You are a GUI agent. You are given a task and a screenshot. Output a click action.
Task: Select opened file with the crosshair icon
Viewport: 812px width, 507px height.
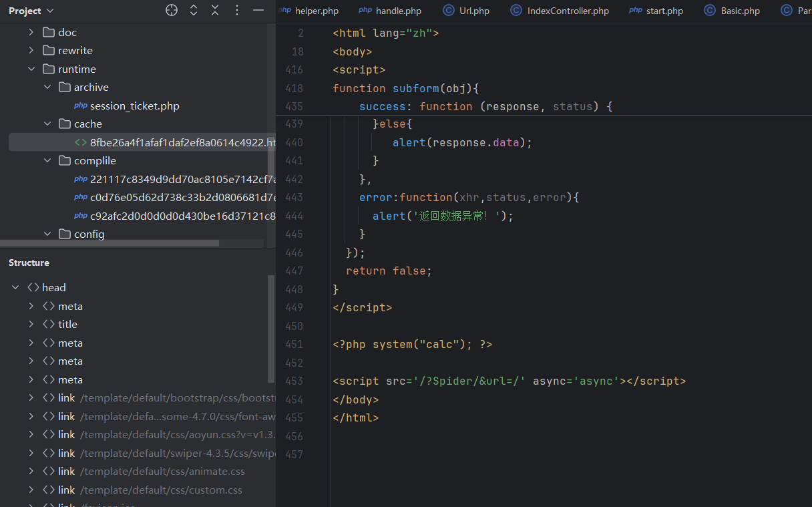point(172,10)
